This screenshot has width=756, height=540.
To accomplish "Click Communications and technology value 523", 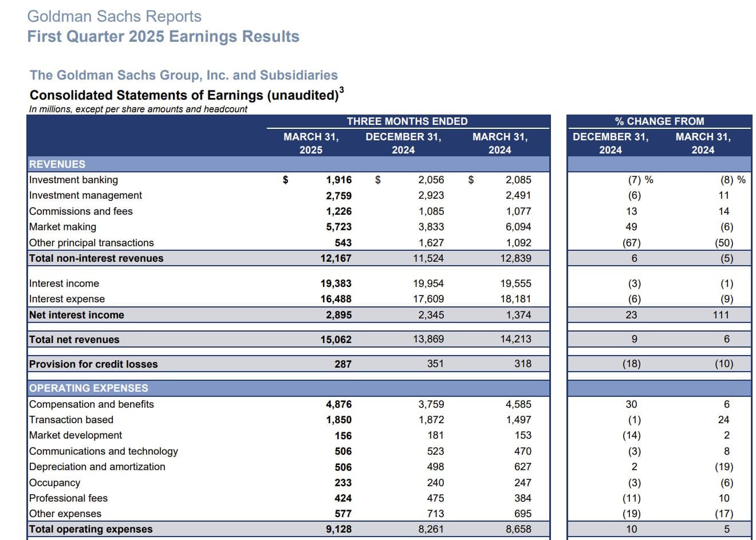I will (x=435, y=451).
